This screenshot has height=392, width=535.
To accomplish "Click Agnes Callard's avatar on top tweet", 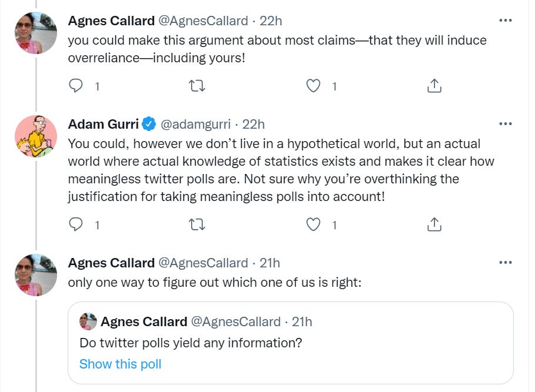I will [35, 33].
